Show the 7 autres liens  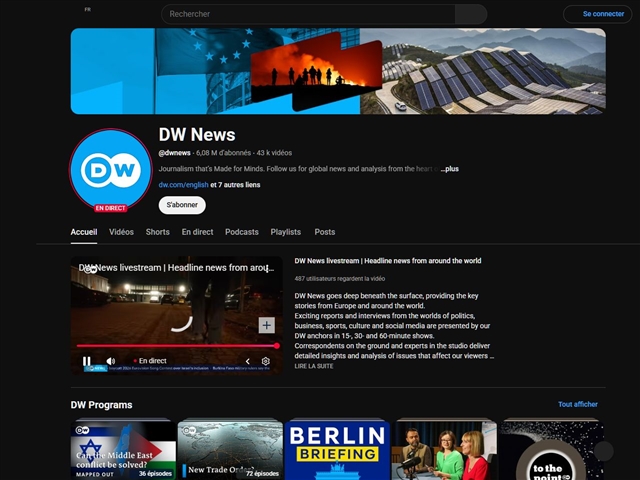(235, 185)
